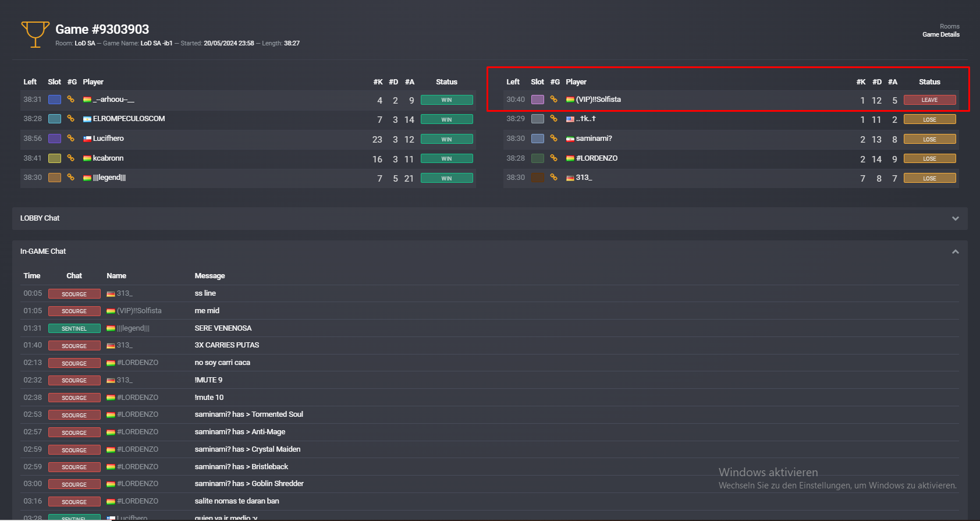The image size is (980, 521).
Task: Click the WIN status badge for Lucifhero
Action: 446,139
